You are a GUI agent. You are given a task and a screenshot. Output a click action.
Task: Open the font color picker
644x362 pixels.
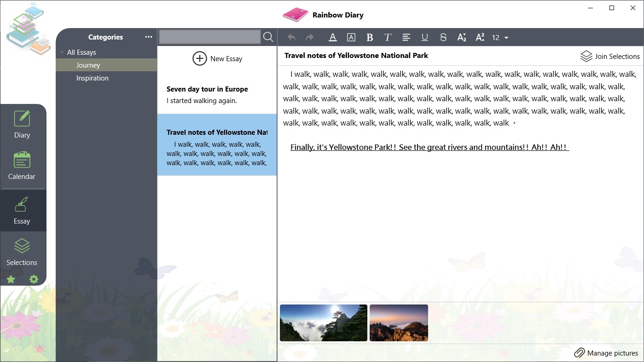click(x=332, y=37)
